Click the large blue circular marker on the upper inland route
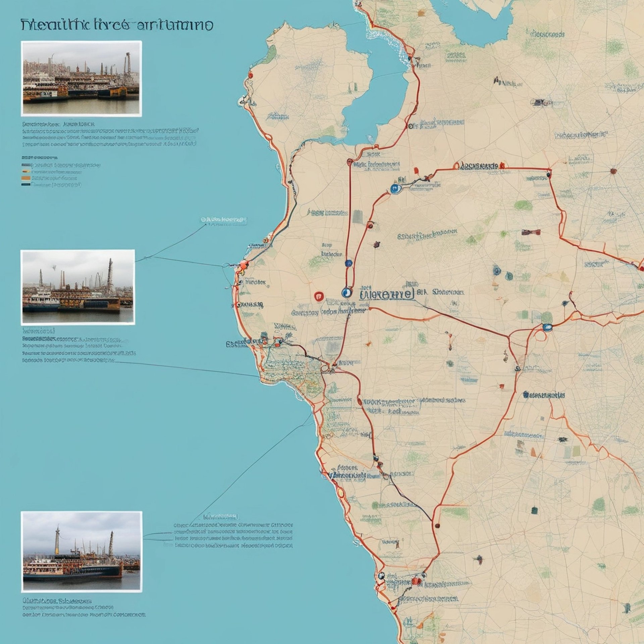This screenshot has height=644, width=644. [396, 189]
